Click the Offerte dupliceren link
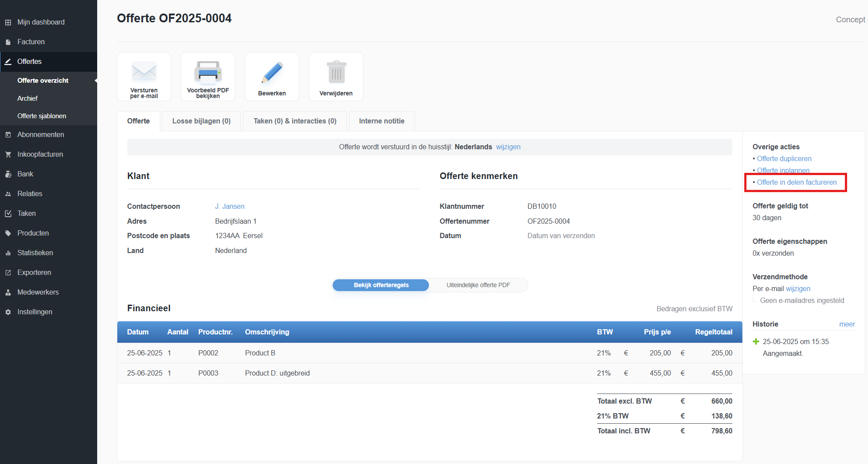 pyautogui.click(x=784, y=159)
